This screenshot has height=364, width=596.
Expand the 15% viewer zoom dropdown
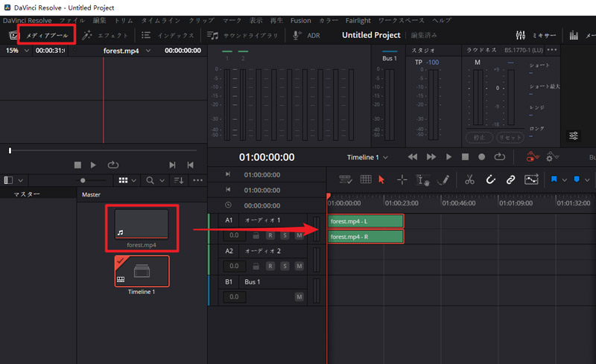tap(27, 51)
